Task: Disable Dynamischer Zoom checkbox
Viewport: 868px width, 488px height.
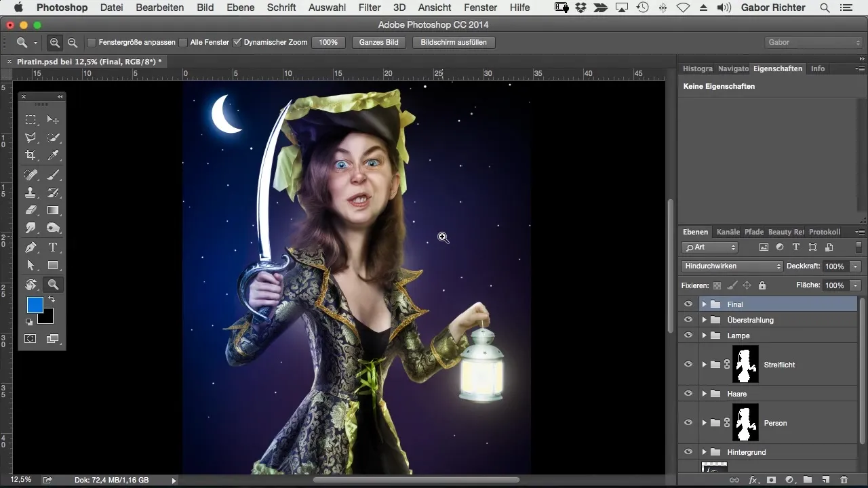Action: tap(237, 42)
